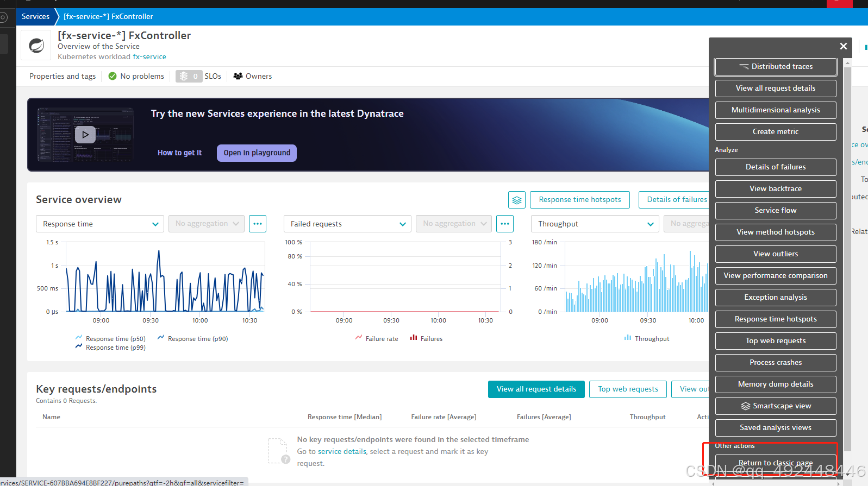This screenshot has width=868, height=486.
Task: Toggle Response time (p50) legend series
Action: pyautogui.click(x=110, y=338)
